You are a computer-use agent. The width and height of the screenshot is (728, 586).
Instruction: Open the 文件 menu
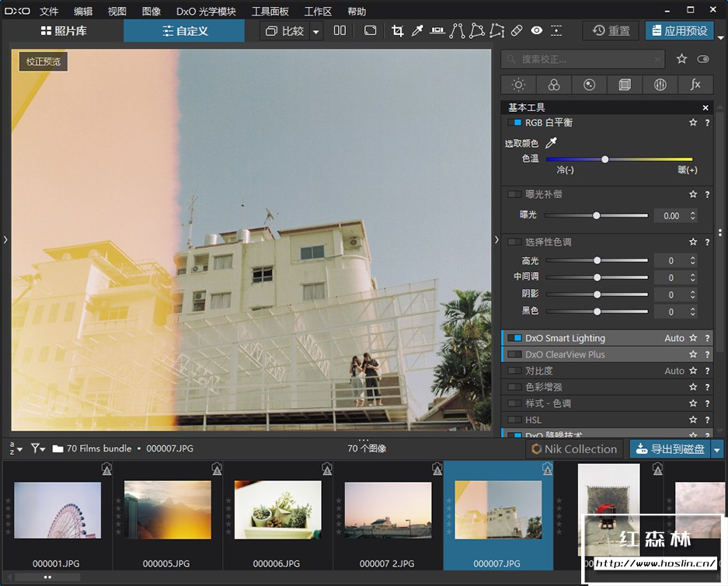pyautogui.click(x=49, y=11)
